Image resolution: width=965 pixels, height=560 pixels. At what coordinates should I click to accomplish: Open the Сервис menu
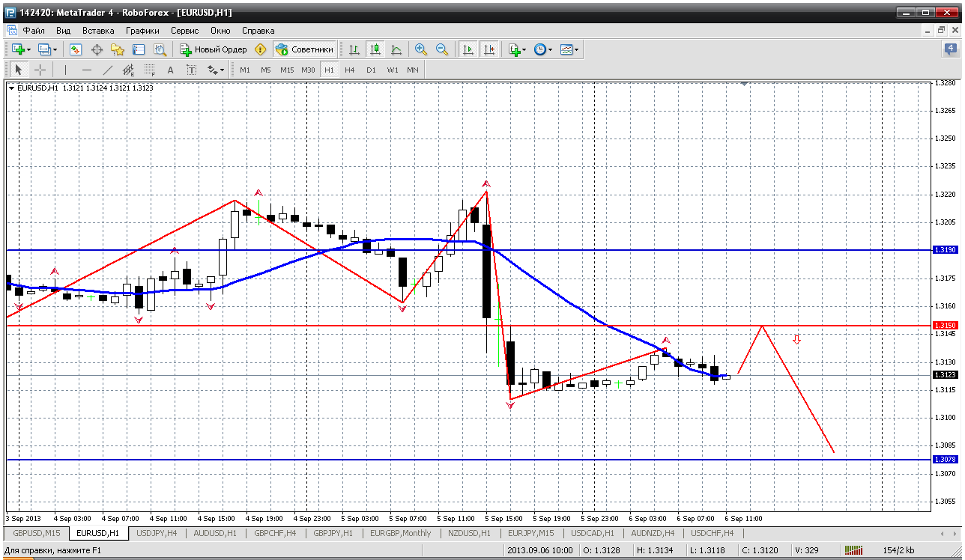184,31
